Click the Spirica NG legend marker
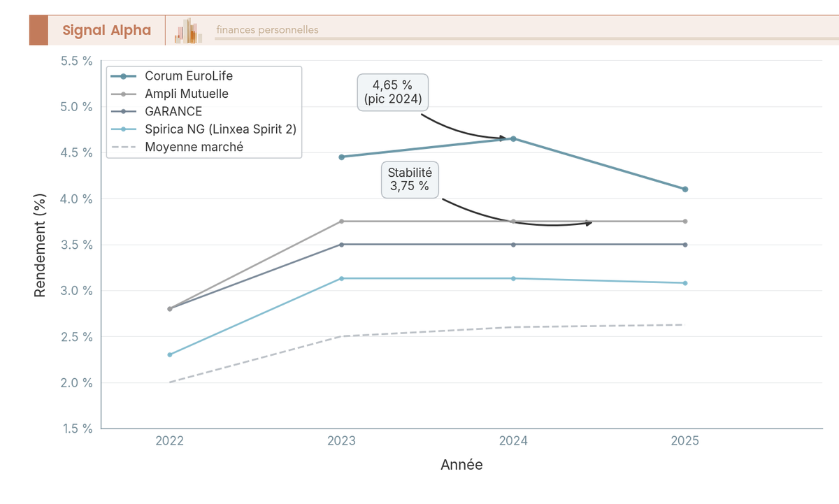The height and width of the screenshot is (504, 839). coord(124,129)
